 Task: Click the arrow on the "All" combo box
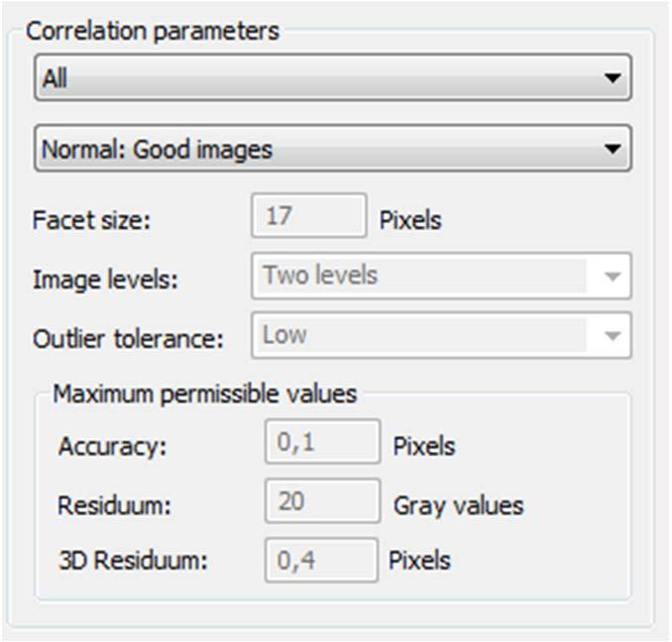point(612,78)
